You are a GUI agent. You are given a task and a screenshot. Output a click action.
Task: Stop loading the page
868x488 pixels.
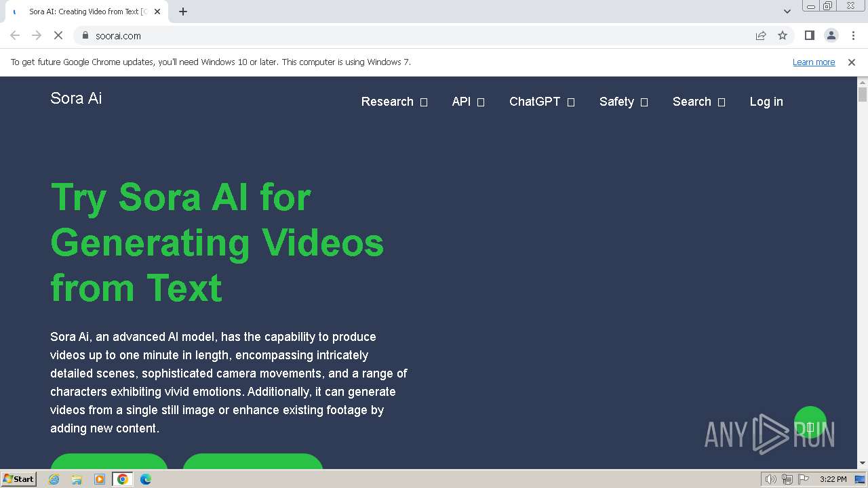[x=58, y=35]
